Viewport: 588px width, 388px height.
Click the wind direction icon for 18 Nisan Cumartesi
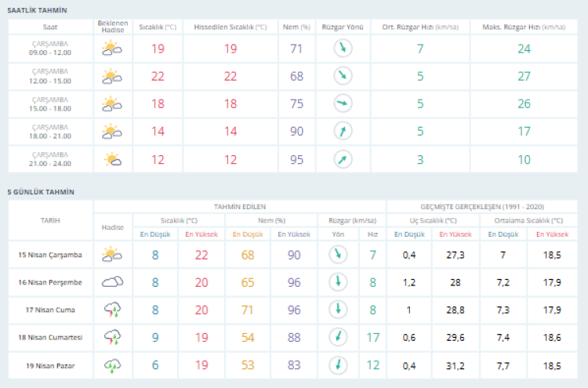[338, 337]
